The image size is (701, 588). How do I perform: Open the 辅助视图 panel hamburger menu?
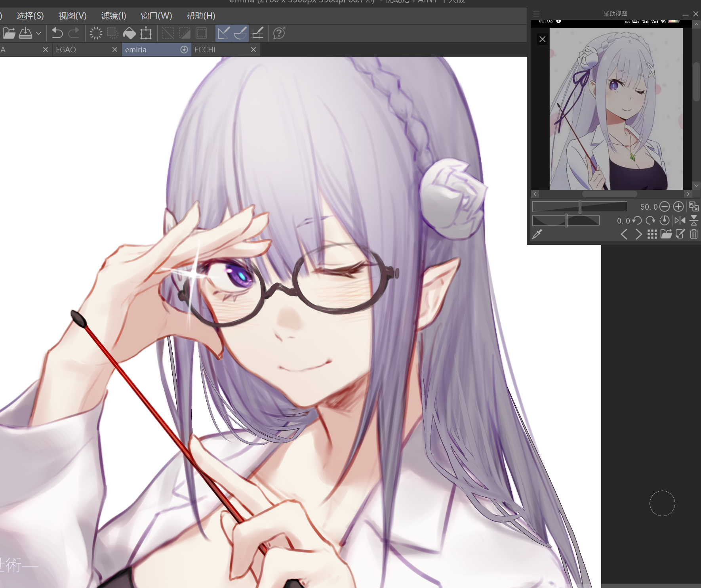[536, 14]
